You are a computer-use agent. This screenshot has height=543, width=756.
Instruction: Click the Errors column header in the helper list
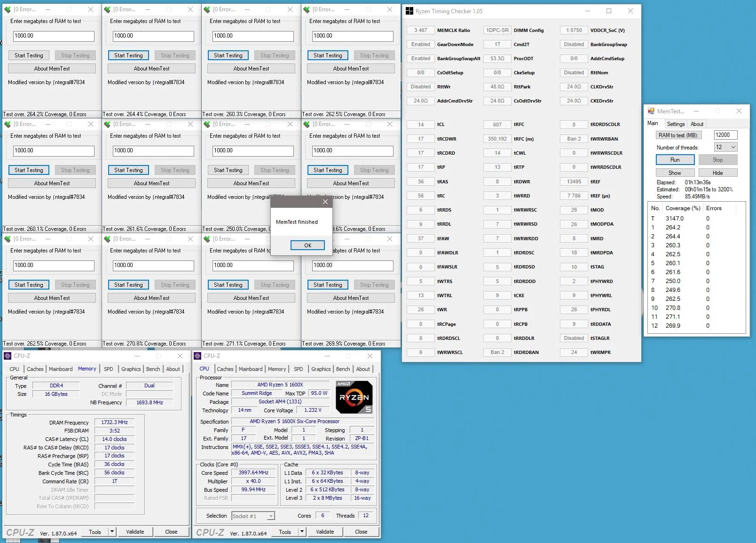(714, 208)
